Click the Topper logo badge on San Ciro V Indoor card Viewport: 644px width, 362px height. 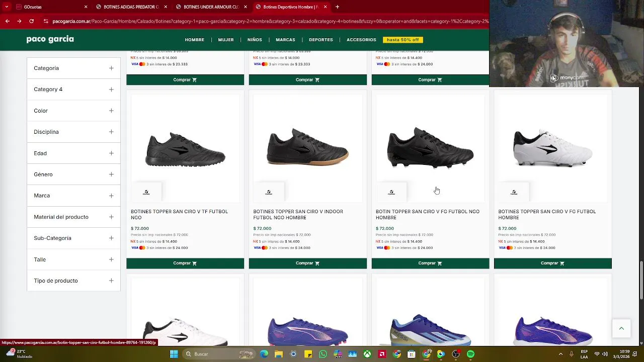pyautogui.click(x=269, y=192)
